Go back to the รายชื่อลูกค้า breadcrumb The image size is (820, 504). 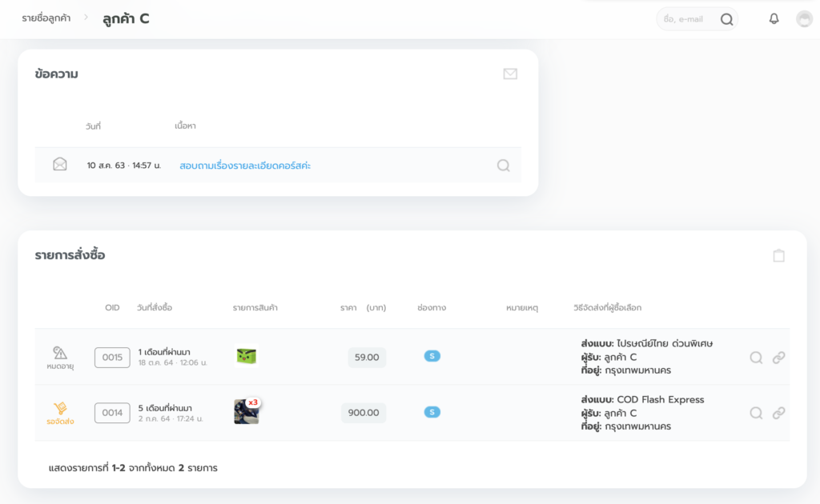click(46, 18)
